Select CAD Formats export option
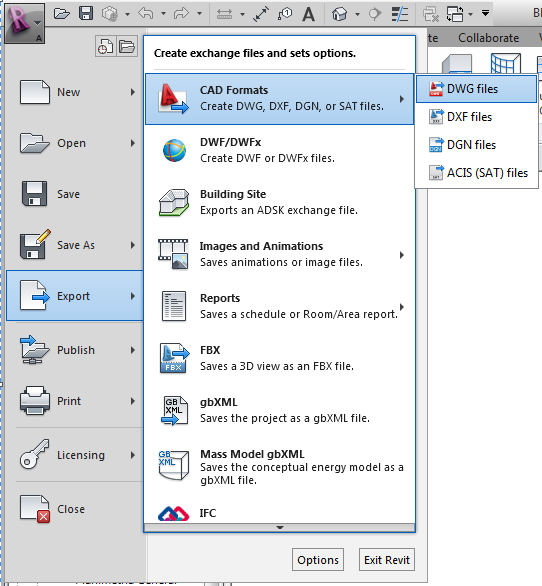The width and height of the screenshot is (542, 586). [279, 99]
